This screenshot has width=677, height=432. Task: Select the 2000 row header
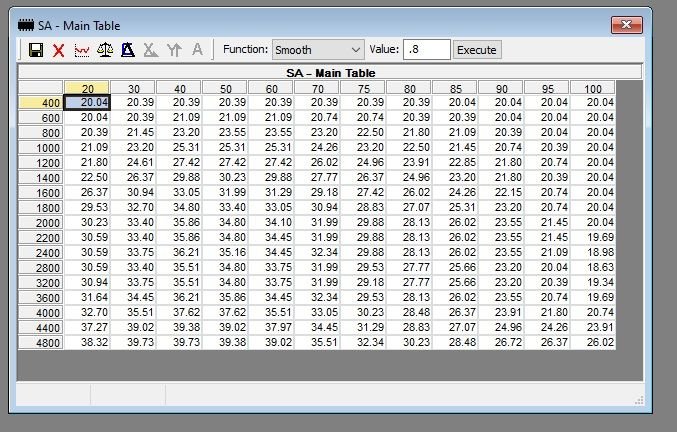(41, 222)
